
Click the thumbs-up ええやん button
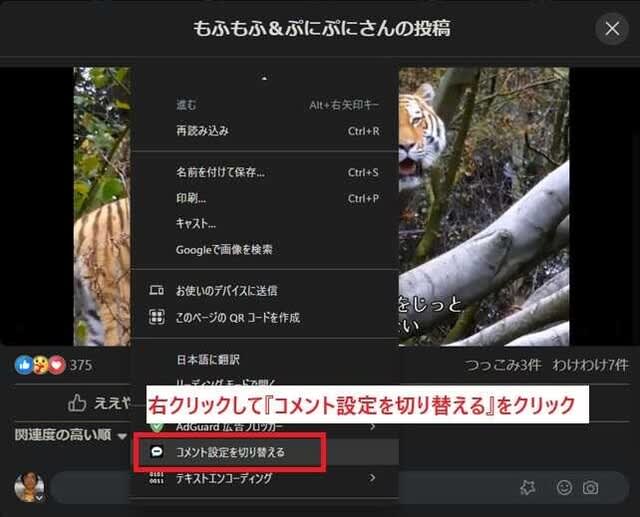point(98,402)
